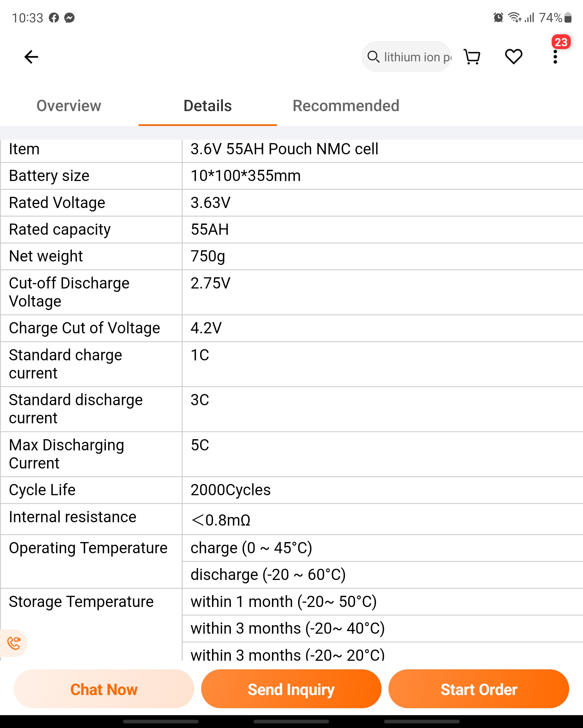Open the shopping cart icon
This screenshot has width=583, height=728.
(x=472, y=57)
